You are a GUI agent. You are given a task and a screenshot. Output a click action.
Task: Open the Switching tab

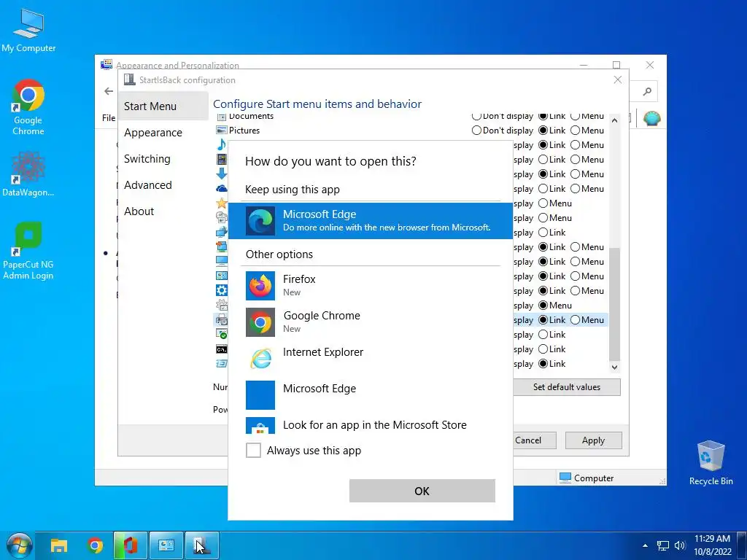click(163, 158)
